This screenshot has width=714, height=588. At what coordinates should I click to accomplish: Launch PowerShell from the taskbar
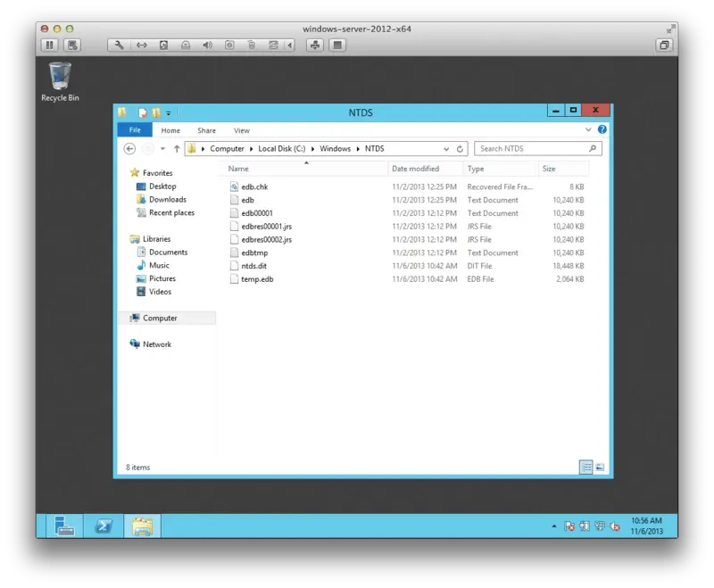(103, 526)
